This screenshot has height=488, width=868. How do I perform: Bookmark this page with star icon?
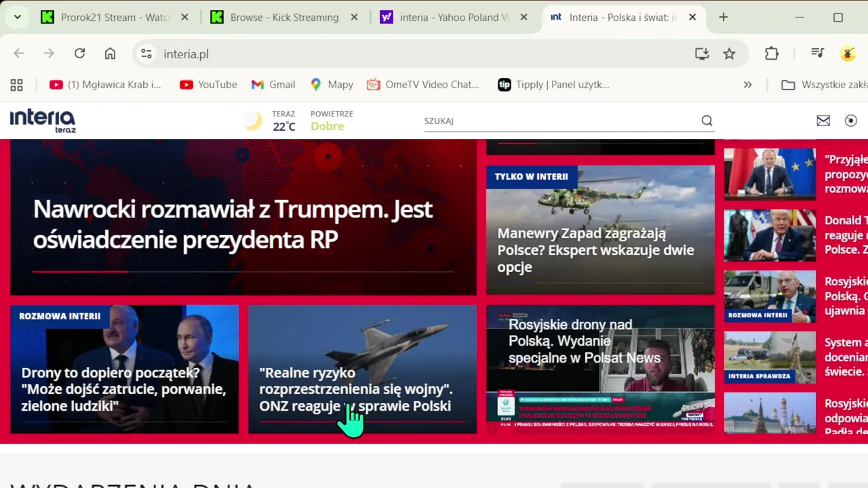pyautogui.click(x=729, y=54)
